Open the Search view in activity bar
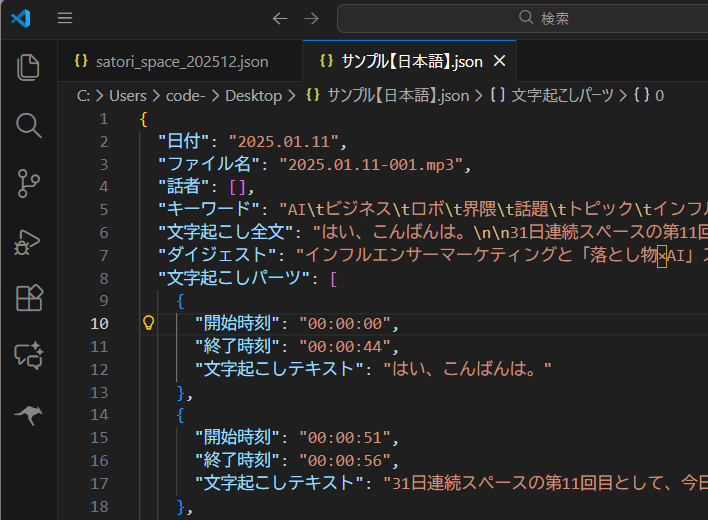 pos(28,125)
